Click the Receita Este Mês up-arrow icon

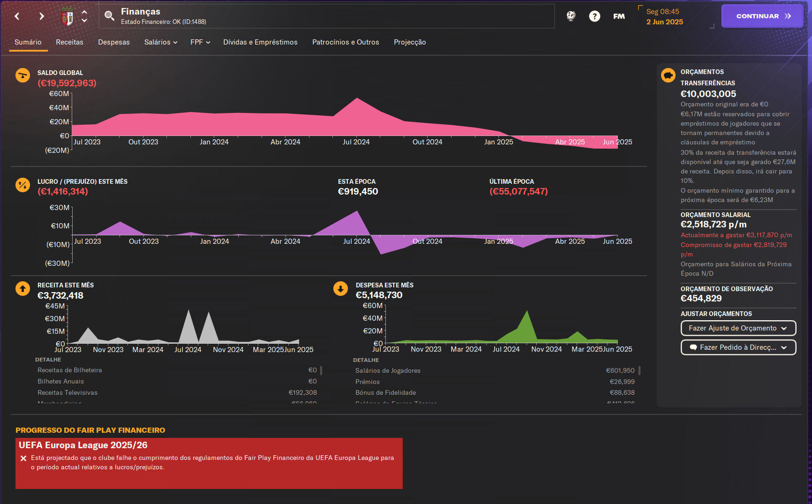[x=23, y=288]
